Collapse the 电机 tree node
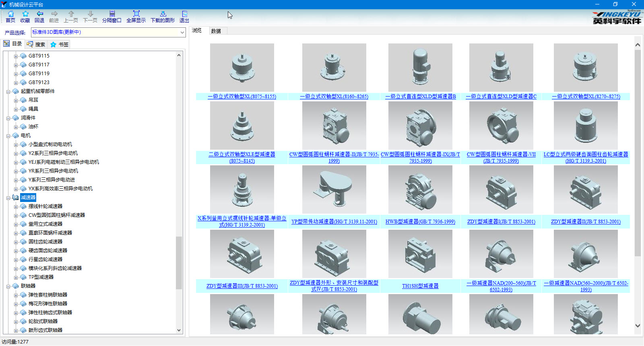 [x=8, y=136]
